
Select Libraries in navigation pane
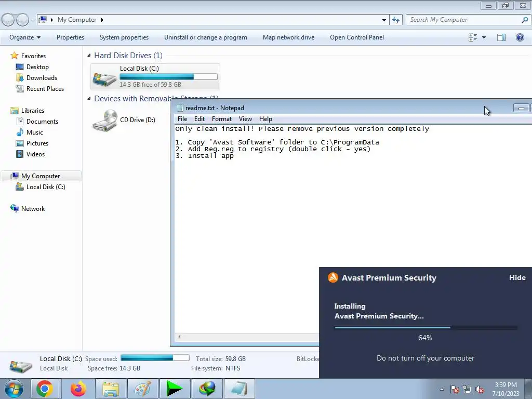(x=33, y=111)
